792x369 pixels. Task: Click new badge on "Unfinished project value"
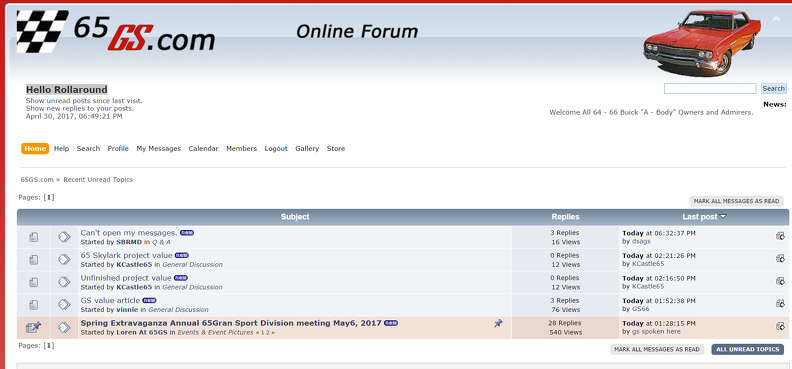coord(180,278)
